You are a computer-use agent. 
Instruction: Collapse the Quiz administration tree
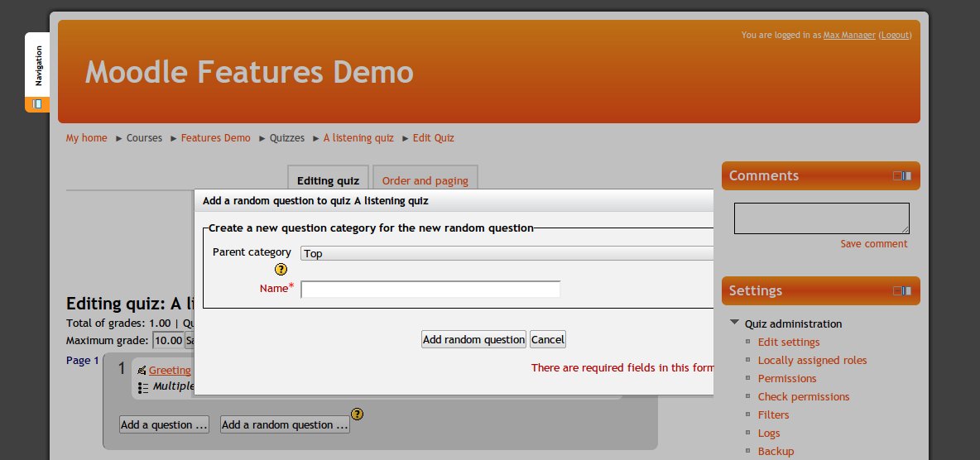tap(734, 323)
